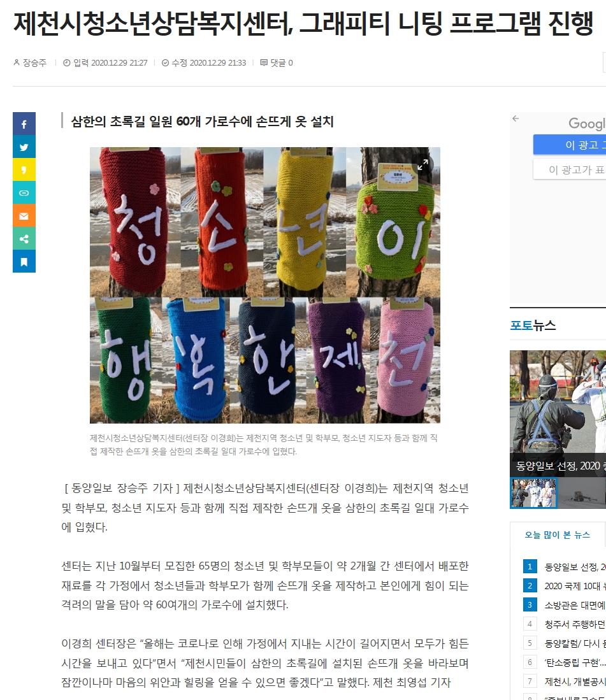
Task: Click reporter name 장승주
Action: pyautogui.click(x=34, y=63)
